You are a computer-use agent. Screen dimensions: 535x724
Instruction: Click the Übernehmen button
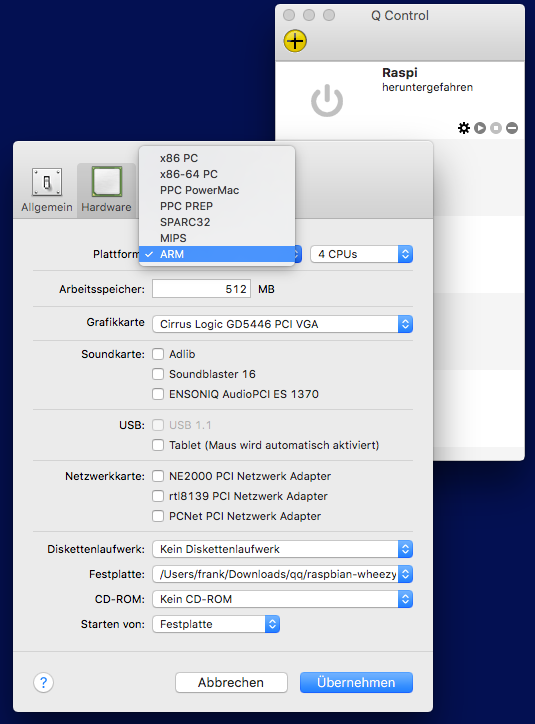pyautogui.click(x=356, y=682)
